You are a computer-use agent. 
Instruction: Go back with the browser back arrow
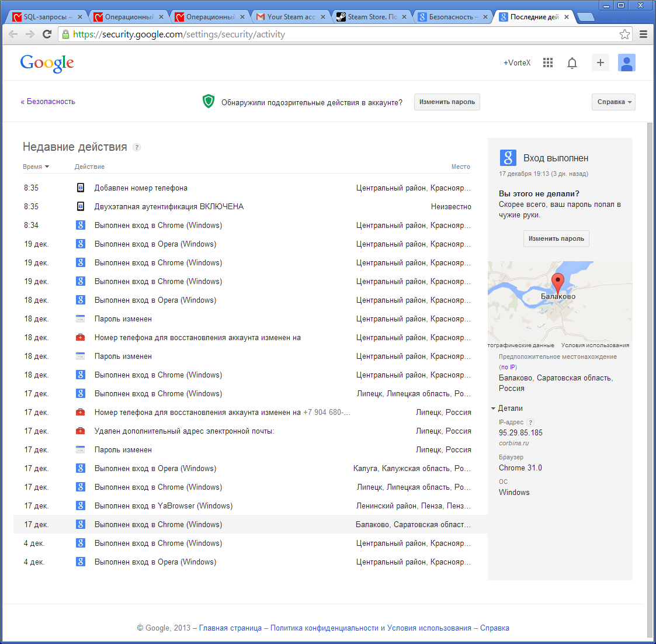pyautogui.click(x=13, y=34)
